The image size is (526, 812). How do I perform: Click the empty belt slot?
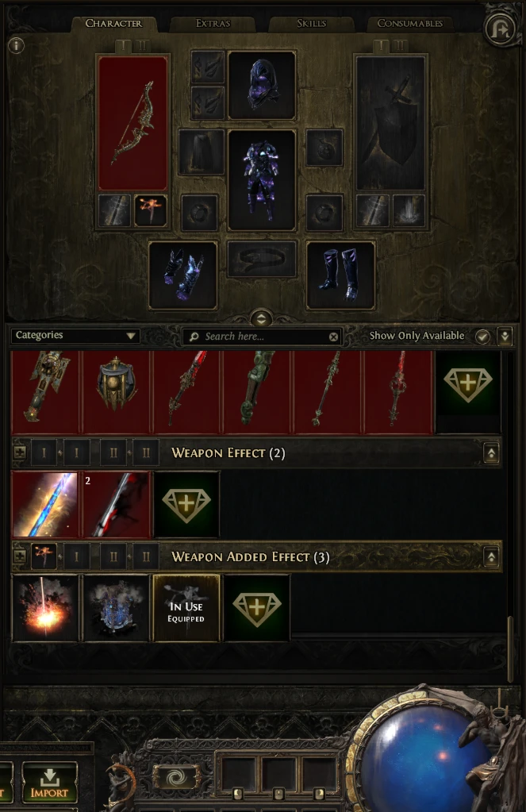(x=262, y=259)
